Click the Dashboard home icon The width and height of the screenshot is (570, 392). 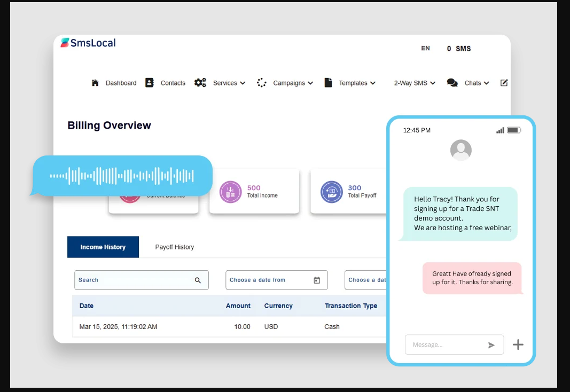tap(95, 83)
